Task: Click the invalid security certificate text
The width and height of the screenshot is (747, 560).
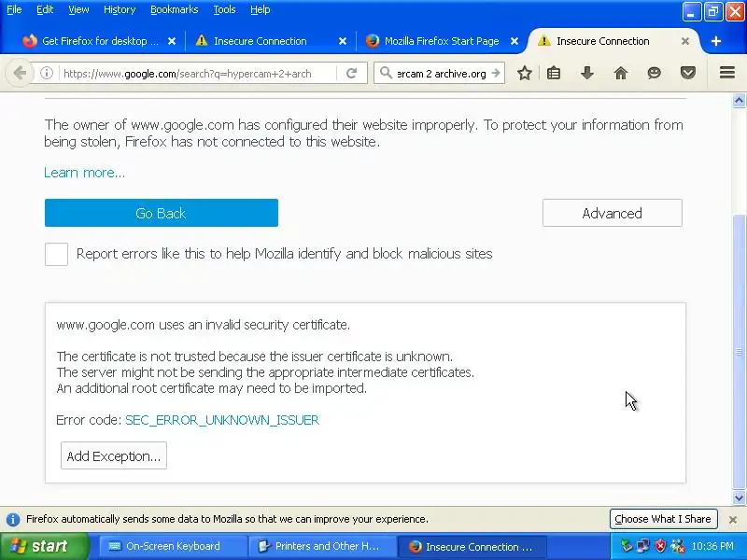Action: [203, 325]
